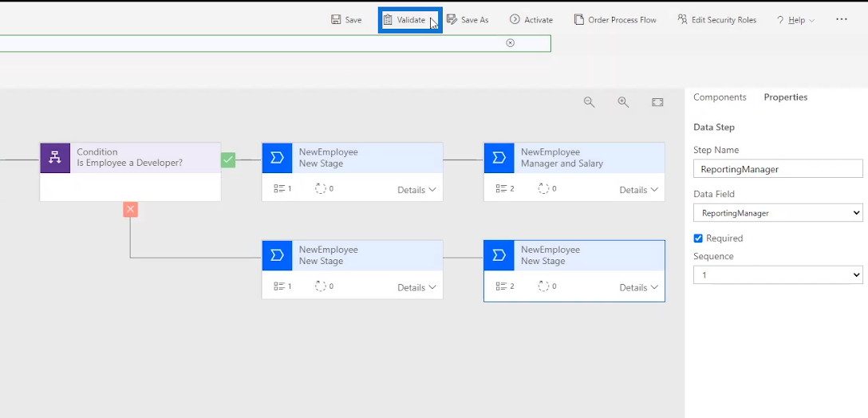Open the more commands ellipsis menu
This screenshot has height=418, width=868.
(842, 19)
